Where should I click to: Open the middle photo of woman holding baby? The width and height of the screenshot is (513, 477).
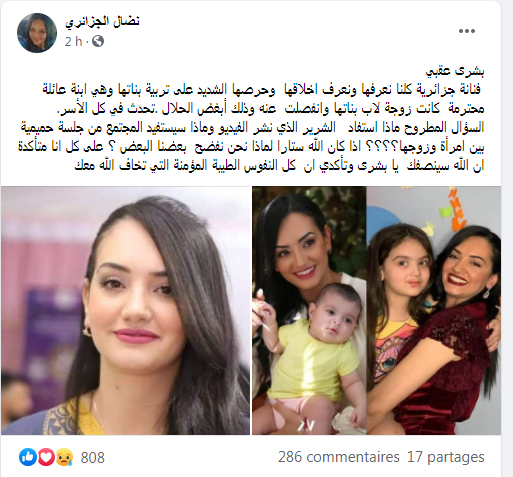[x=309, y=310]
